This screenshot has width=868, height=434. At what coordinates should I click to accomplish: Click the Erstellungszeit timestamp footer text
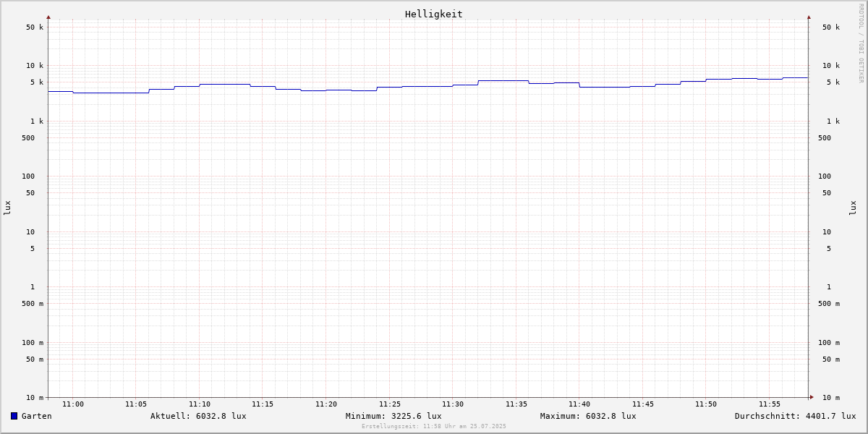[434, 427]
